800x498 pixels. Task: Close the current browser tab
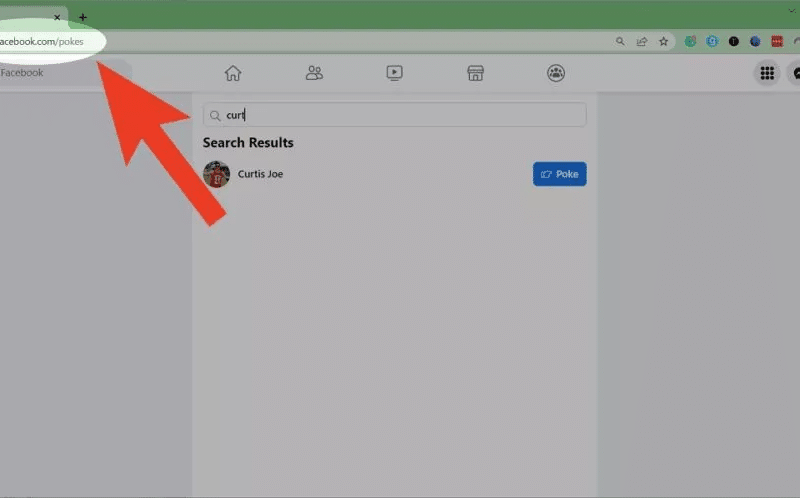pos(57,17)
